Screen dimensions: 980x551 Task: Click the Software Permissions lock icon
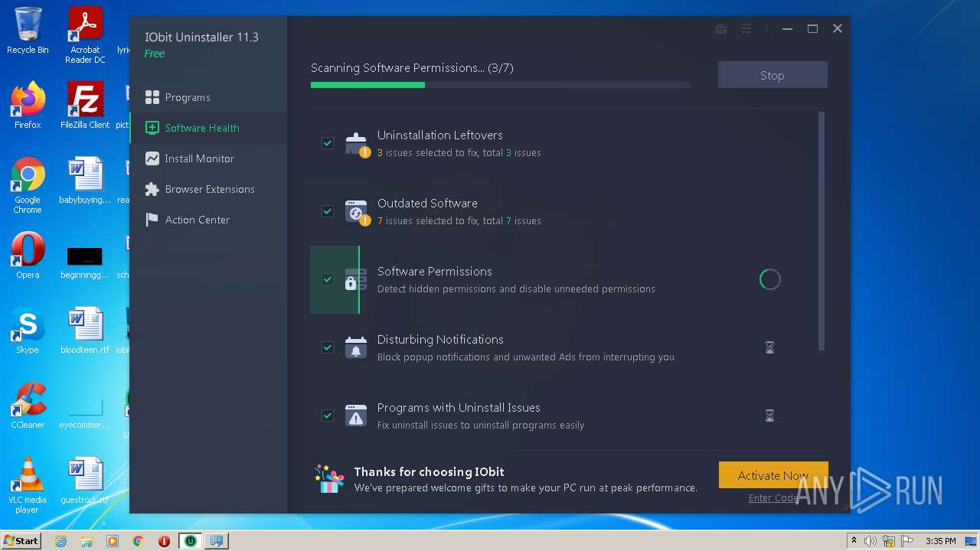[355, 279]
